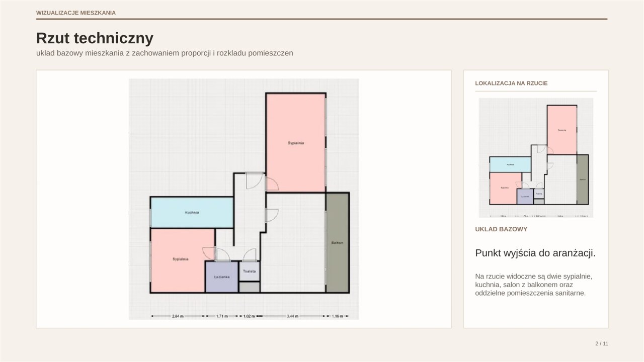Select the Toaleta room in main floor plan

pyautogui.click(x=250, y=271)
